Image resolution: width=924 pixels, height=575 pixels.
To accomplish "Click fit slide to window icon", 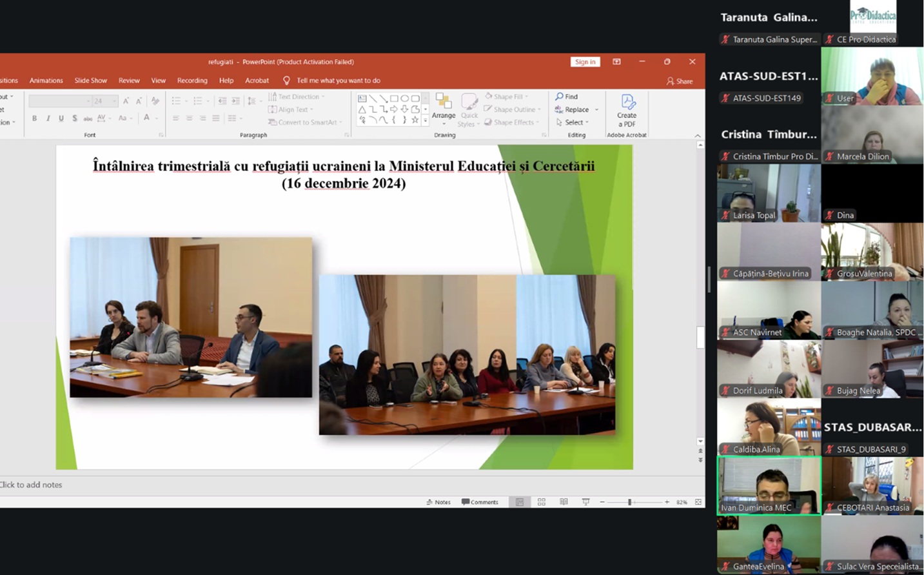I will tap(698, 502).
